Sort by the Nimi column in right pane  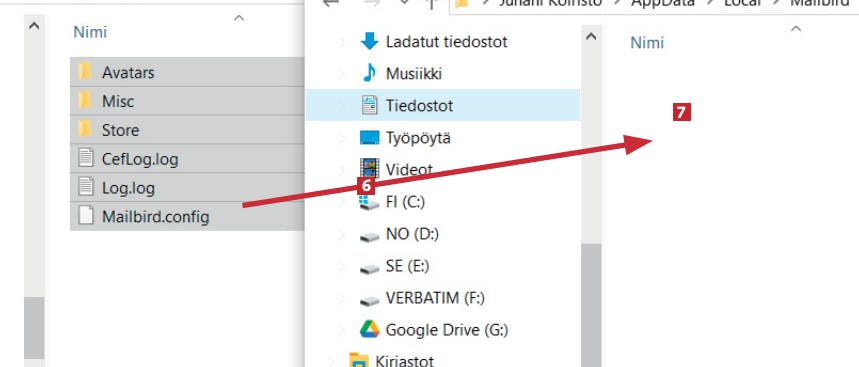click(647, 43)
